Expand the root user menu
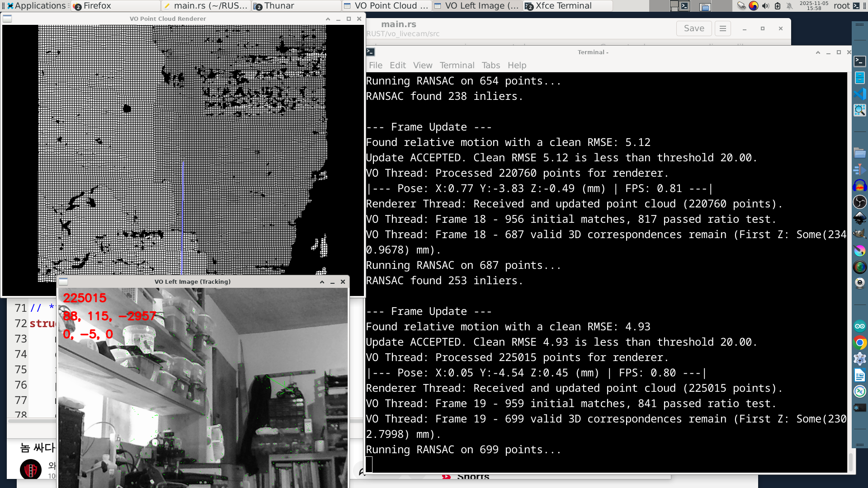This screenshot has width=868, height=488. point(841,6)
